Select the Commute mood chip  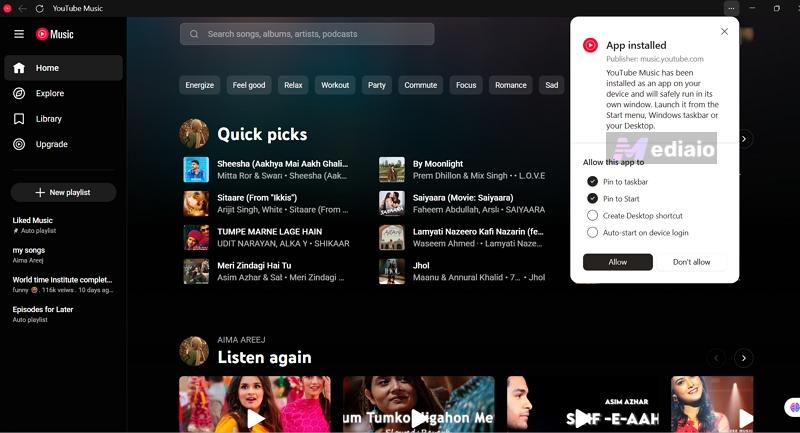[421, 85]
